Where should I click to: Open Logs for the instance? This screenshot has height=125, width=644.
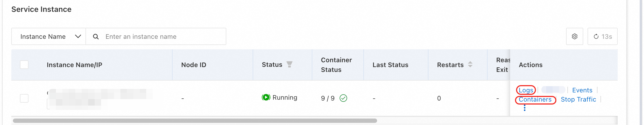point(526,90)
